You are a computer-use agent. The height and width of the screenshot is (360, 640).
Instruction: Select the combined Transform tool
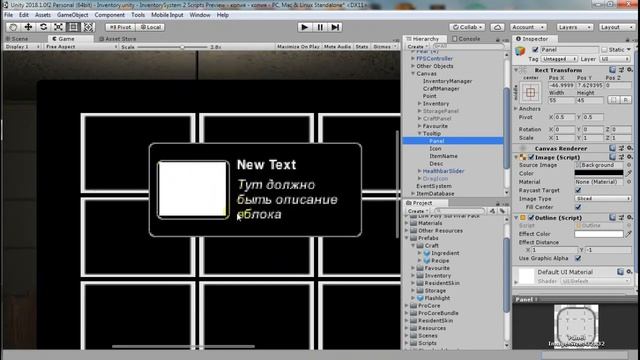click(x=89, y=27)
